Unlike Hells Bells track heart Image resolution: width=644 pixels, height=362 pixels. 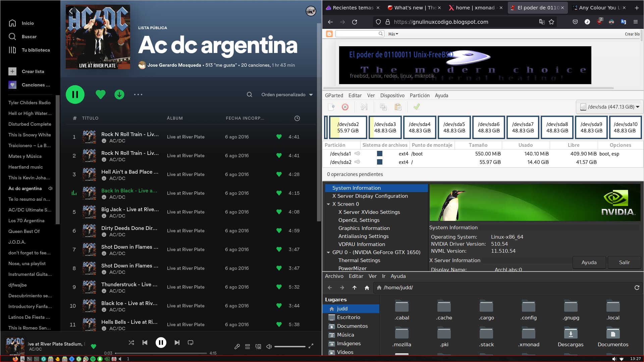[279, 324]
